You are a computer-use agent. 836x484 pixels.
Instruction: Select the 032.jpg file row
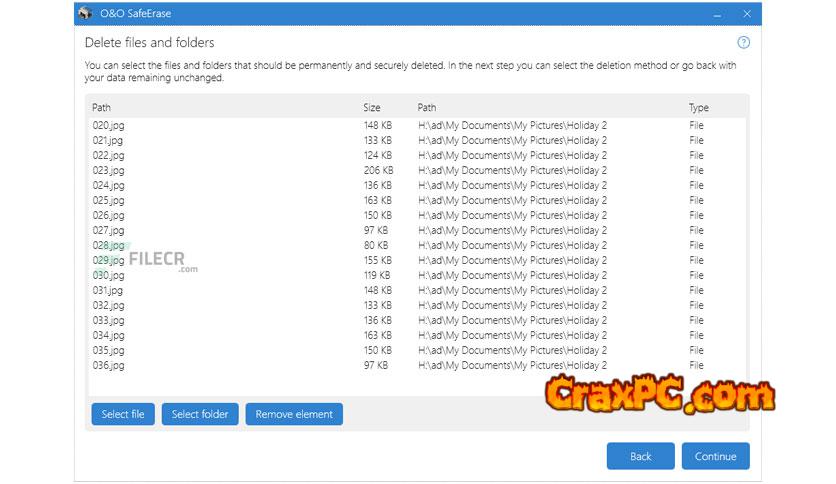click(417, 305)
